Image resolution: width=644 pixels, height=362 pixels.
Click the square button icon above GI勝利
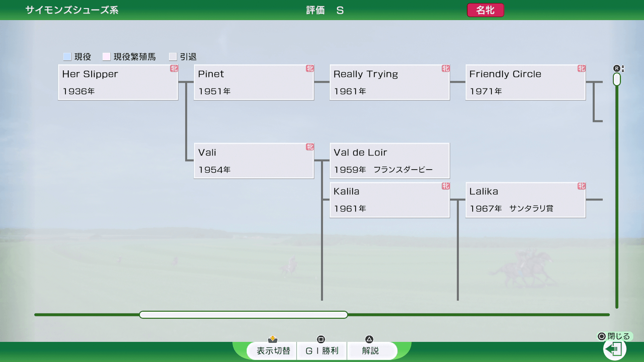[x=321, y=339]
